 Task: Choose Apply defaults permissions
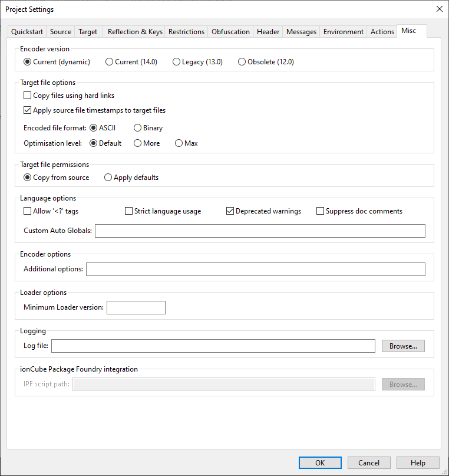pyautogui.click(x=131, y=178)
